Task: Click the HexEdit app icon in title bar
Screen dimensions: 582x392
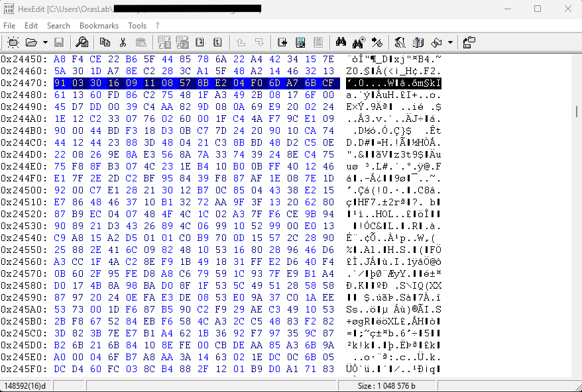Action: [x=9, y=9]
